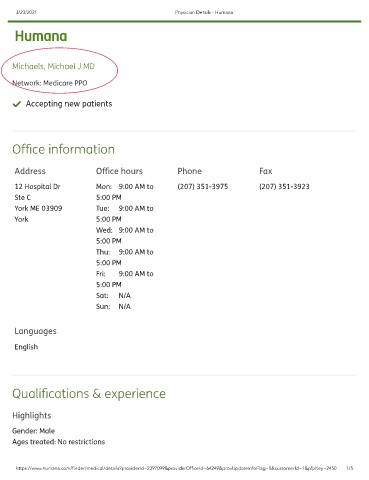
Task: Select the 12 Hospital Dr address line
Action: pos(37,186)
